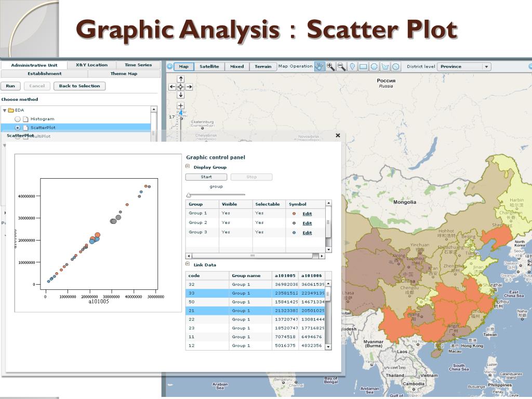Click the Link Data scroll up arrow
The width and height of the screenshot is (532, 399).
click(x=328, y=283)
